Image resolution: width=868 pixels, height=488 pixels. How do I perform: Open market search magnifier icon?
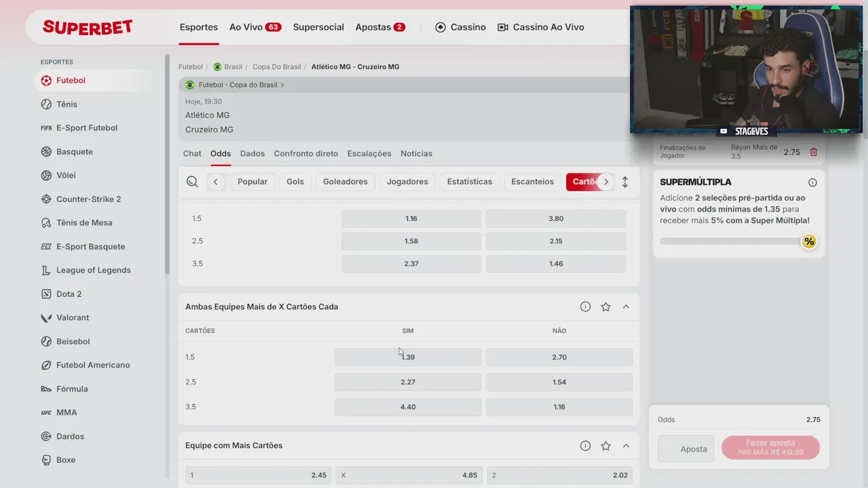click(x=193, y=182)
